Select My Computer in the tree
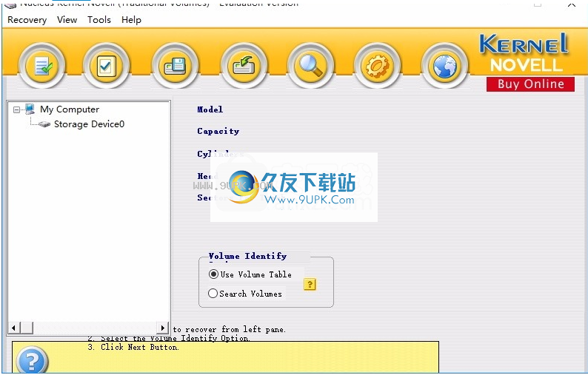The height and width of the screenshot is (375, 588). [70, 109]
